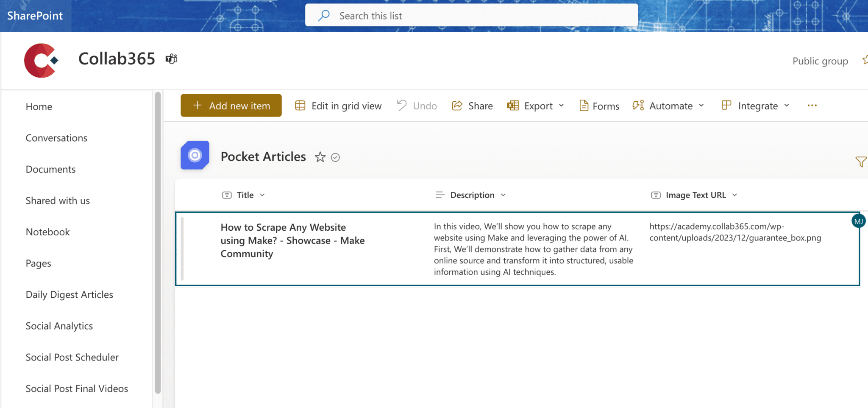The width and height of the screenshot is (868, 408).
Task: Click the Add new item button
Action: (x=231, y=105)
